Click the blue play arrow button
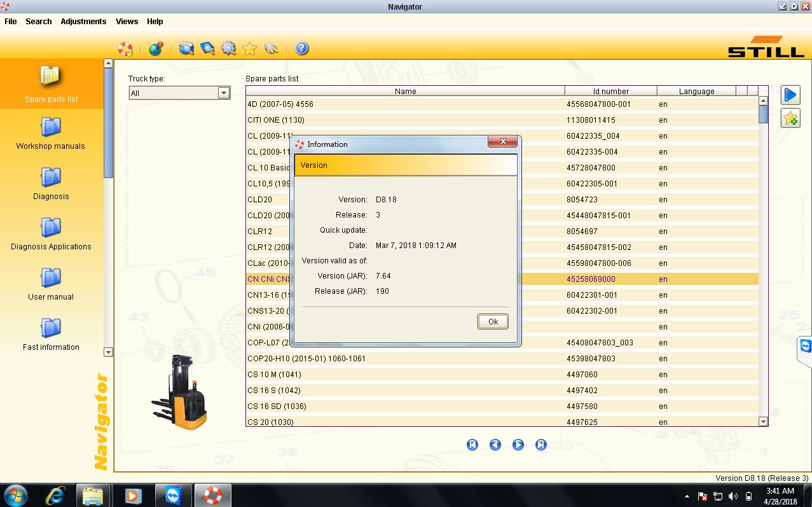Image resolution: width=812 pixels, height=507 pixels. pyautogui.click(x=790, y=95)
